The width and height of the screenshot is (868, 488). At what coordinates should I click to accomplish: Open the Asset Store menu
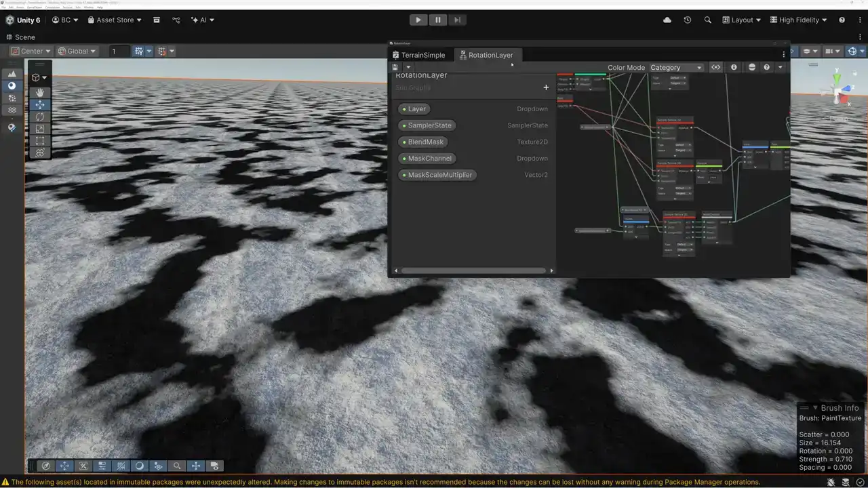114,20
